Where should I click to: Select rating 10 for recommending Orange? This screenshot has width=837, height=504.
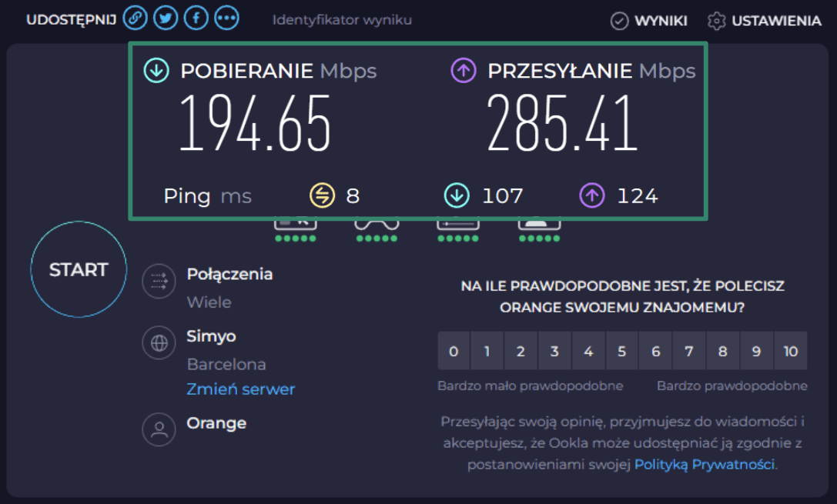click(x=790, y=351)
